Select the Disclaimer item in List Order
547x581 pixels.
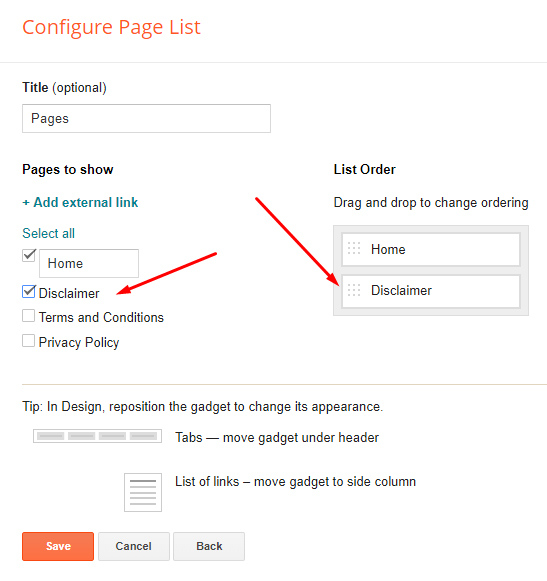[x=431, y=291]
